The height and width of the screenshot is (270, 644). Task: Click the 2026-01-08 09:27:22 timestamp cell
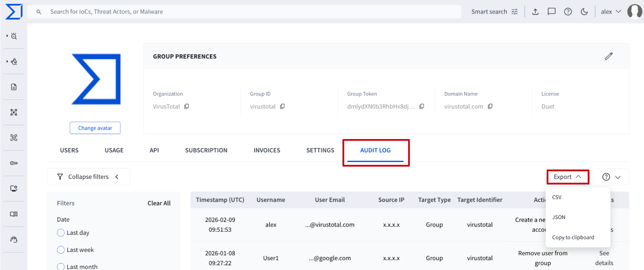point(220,258)
